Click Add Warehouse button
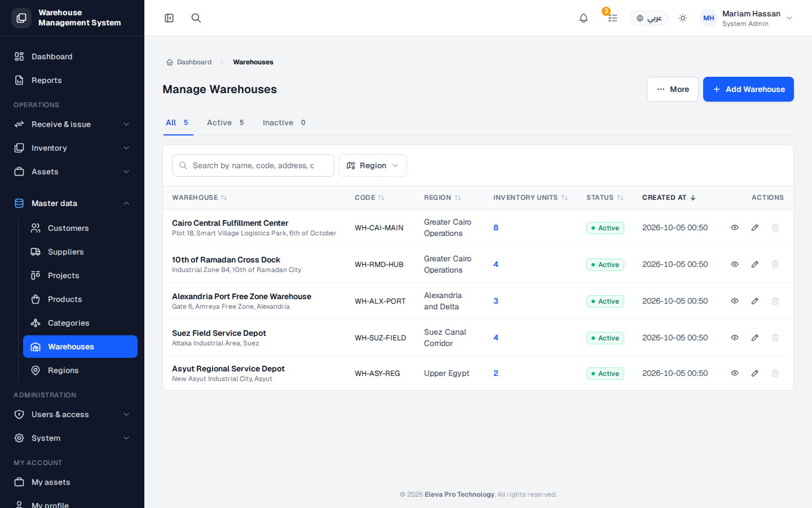812x508 pixels. 748,89
